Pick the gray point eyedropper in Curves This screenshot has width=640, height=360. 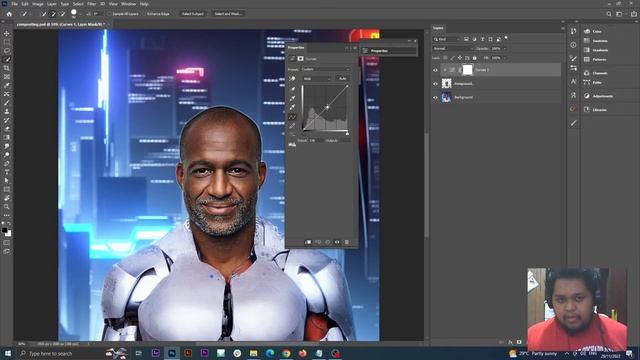(292, 98)
